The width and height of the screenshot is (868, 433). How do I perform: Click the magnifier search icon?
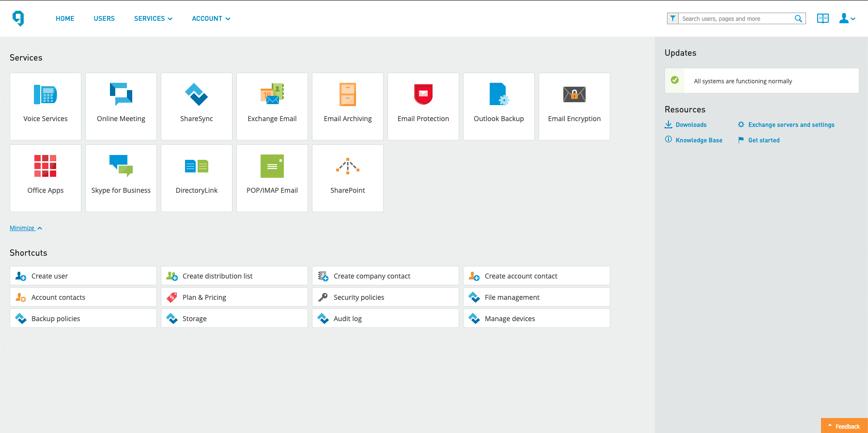(798, 18)
